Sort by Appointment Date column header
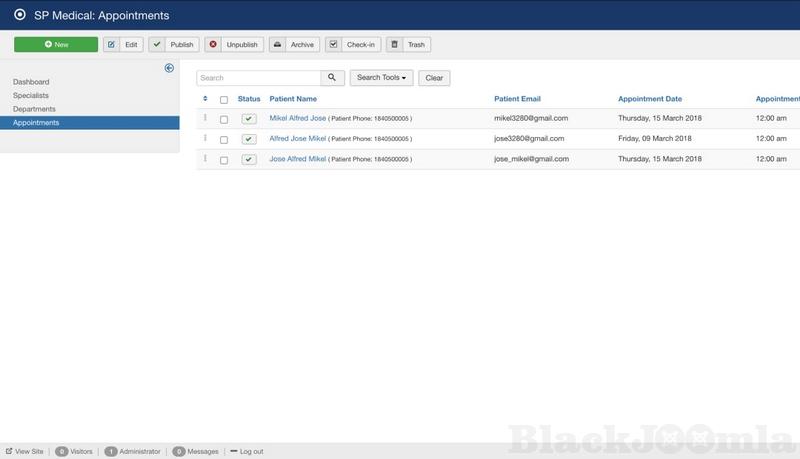 point(650,99)
